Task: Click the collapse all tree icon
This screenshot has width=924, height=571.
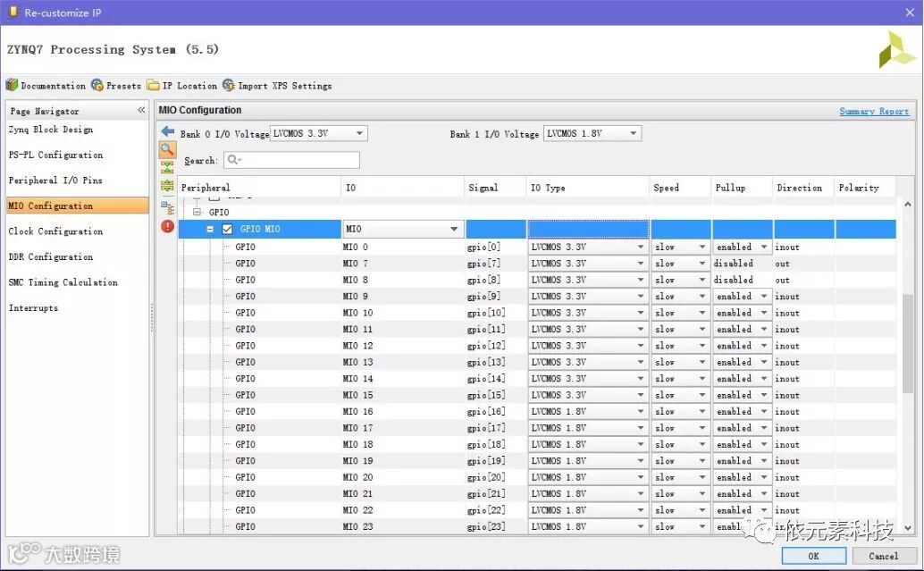Action: 167,168
